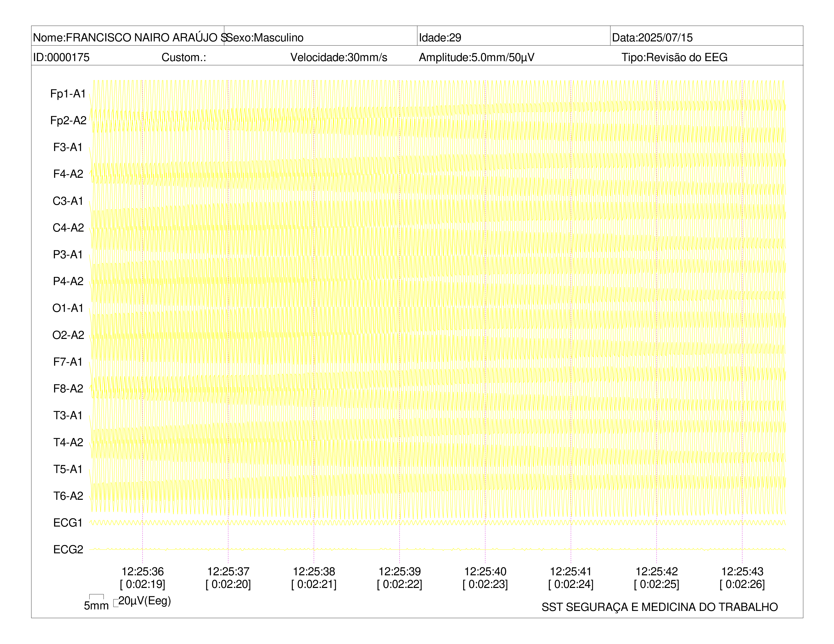
Task: Click the elapsed time '[ 0:02:22]'
Action: coord(399,584)
